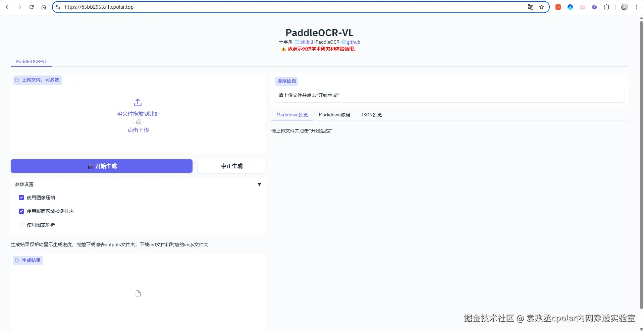Image resolution: width=644 pixels, height=332 pixels.
Task: Bookmark this page with the star
Action: point(541,7)
